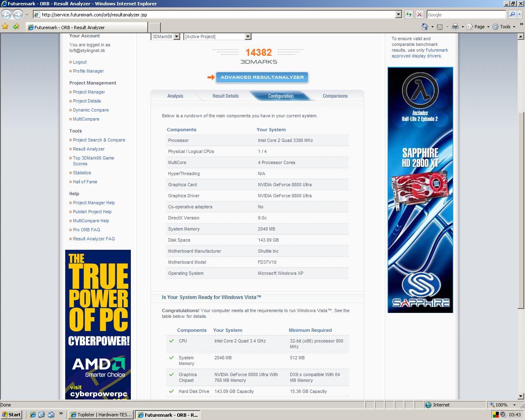The width and height of the screenshot is (525, 420).
Task: Open Top 3DMark06 Game Scores link
Action: point(94,161)
